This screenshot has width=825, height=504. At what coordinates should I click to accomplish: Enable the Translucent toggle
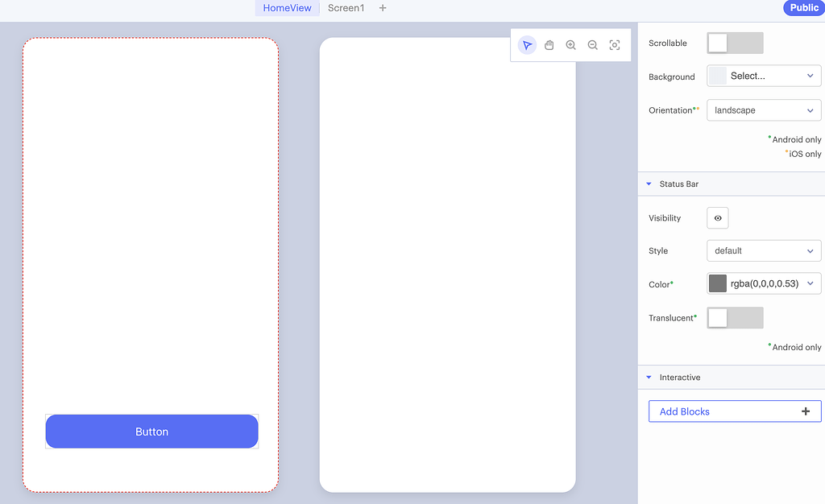coord(734,317)
